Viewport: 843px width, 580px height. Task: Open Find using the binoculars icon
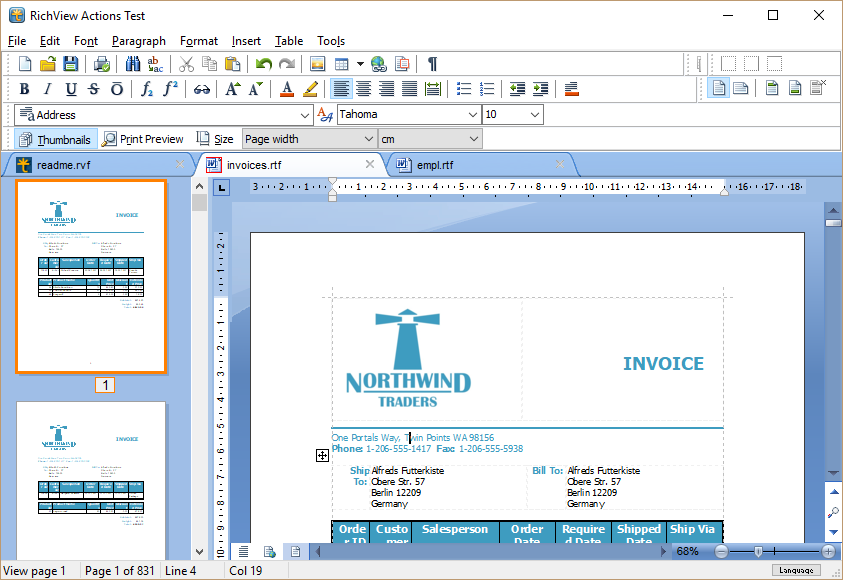[133, 64]
